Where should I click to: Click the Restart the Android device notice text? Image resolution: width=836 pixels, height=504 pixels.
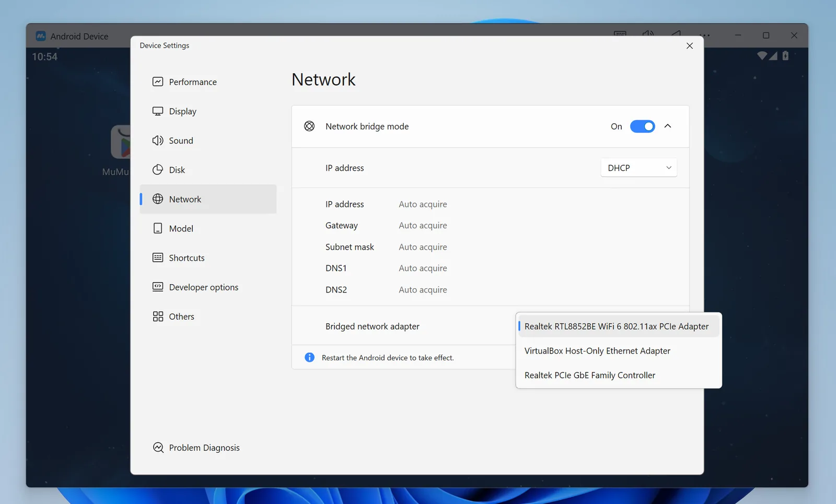pos(388,358)
